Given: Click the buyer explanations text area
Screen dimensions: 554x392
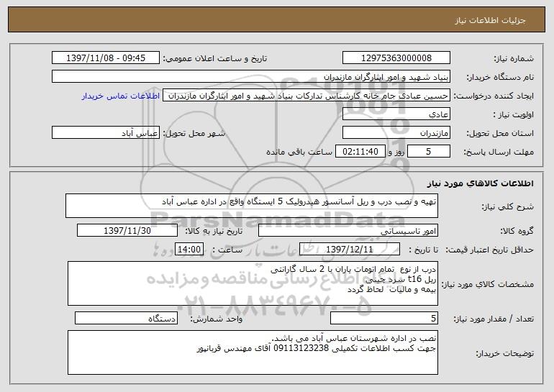Looking at the screenshot, I should tap(253, 352).
